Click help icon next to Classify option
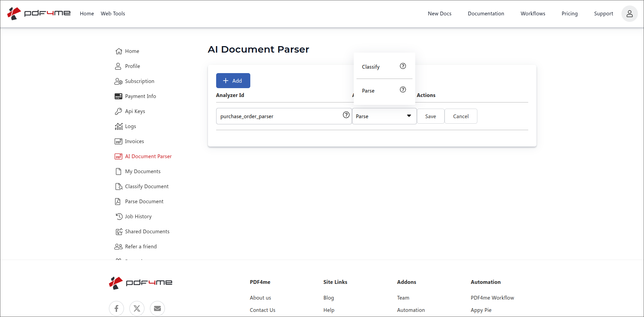Screen dimensions: 644x317 [x=403, y=66]
